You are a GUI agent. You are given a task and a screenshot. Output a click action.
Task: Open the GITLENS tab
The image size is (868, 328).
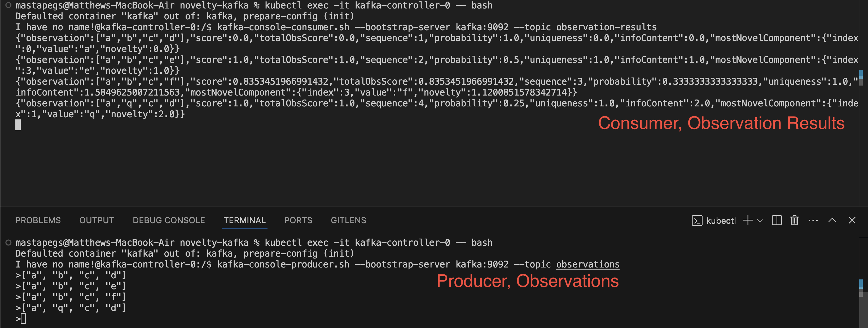click(x=348, y=220)
